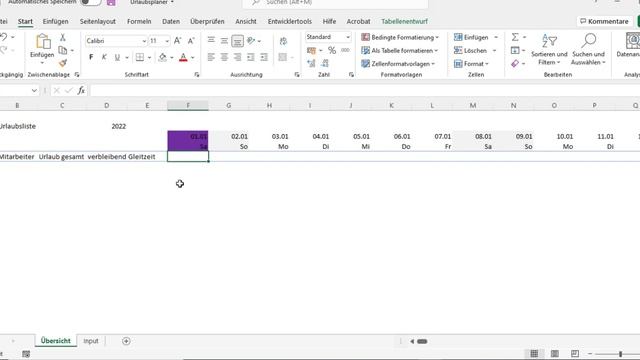
Task: Add a new sheet with plus icon
Action: [x=126, y=341]
